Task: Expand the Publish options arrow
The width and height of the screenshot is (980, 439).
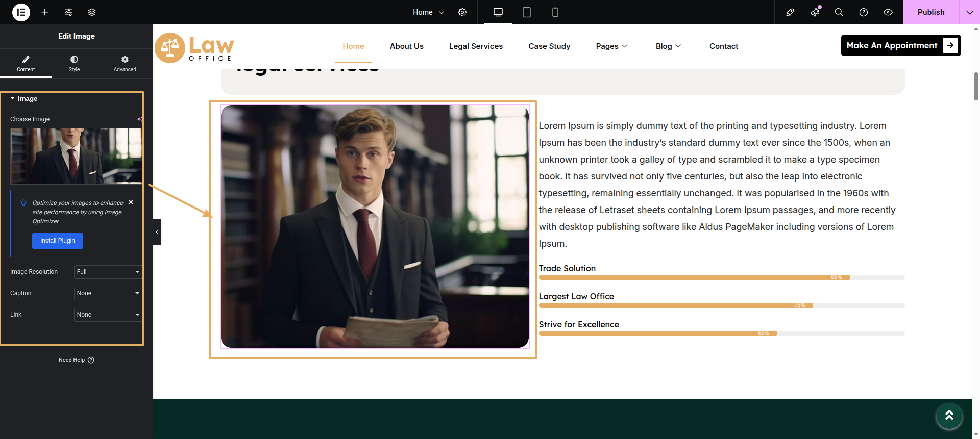Action: point(969,12)
